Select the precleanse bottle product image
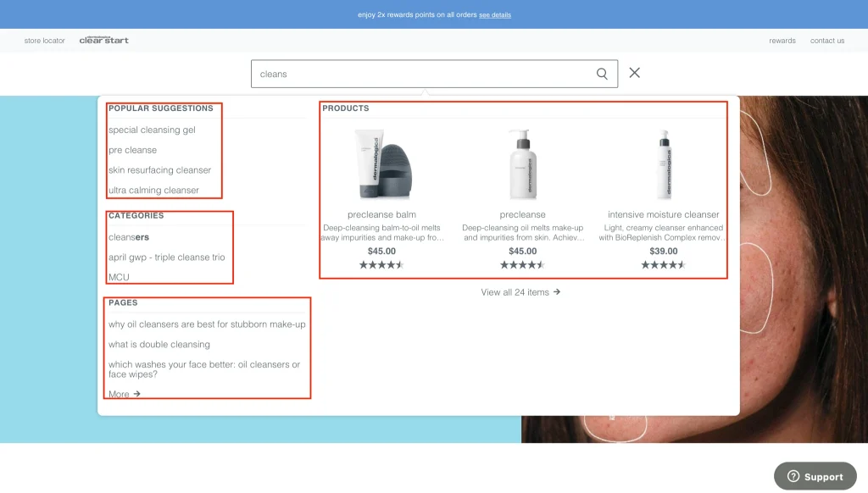The width and height of the screenshot is (868, 493). (522, 164)
